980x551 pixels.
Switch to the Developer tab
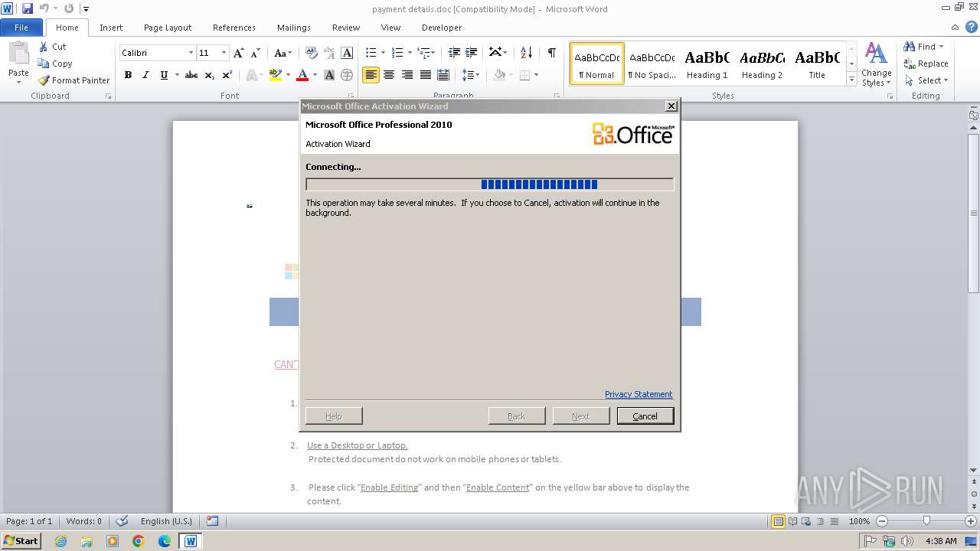pos(442,28)
